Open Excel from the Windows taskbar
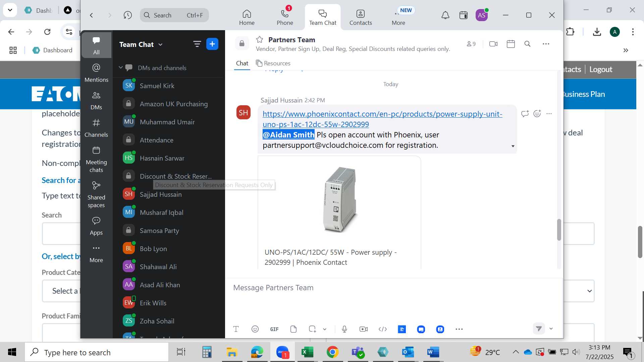Viewport: 644px width, 362px height. (x=307, y=352)
